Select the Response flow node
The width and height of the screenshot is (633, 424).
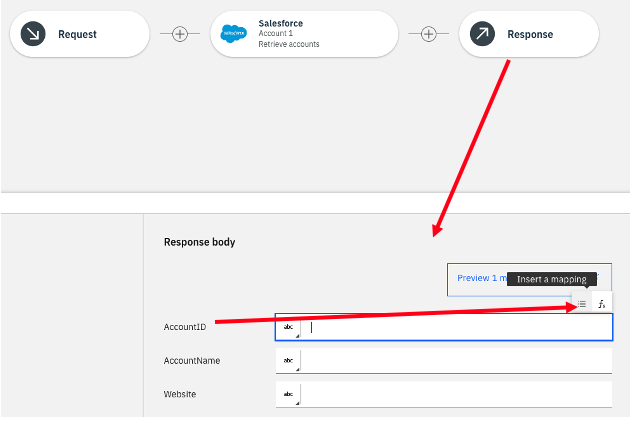529,34
